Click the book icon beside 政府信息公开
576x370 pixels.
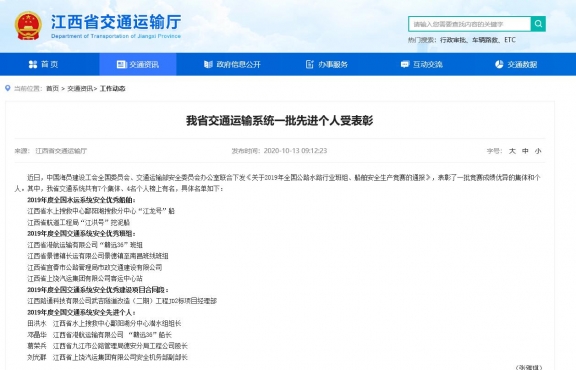pyautogui.click(x=208, y=65)
